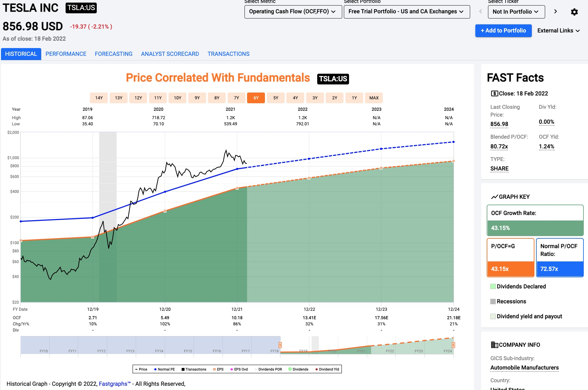This screenshot has width=588, height=390.
Task: Select the 11Y time range
Action: pyautogui.click(x=158, y=98)
